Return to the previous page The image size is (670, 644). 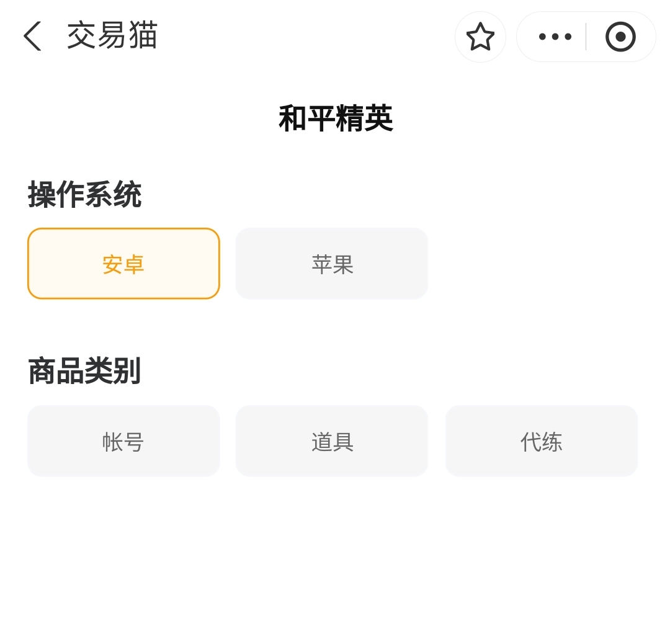[32, 36]
